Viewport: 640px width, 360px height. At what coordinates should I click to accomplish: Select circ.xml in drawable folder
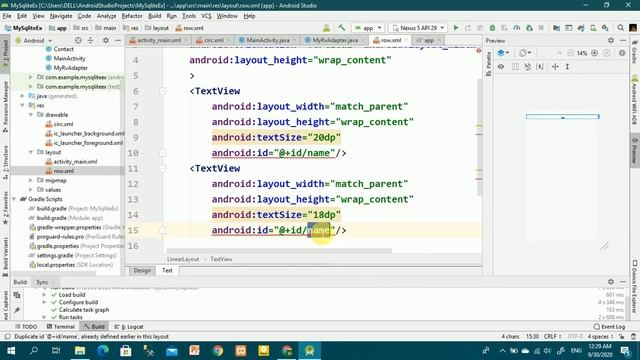click(x=60, y=124)
